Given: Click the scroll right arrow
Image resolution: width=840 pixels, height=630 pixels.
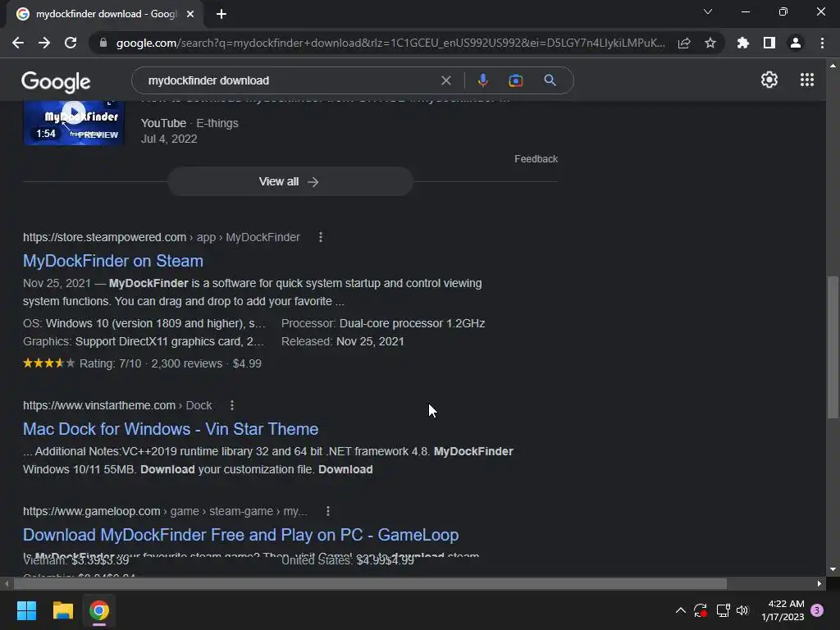Looking at the screenshot, I should [x=819, y=583].
